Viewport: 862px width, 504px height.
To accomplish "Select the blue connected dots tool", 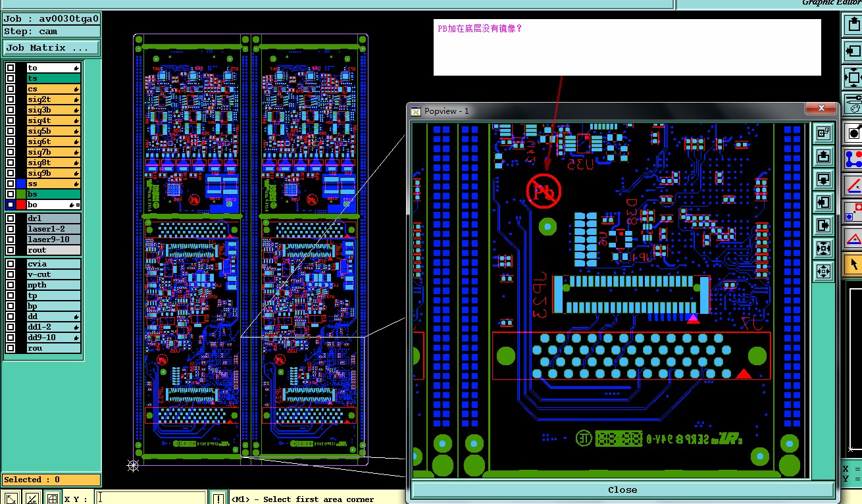I will (x=853, y=159).
